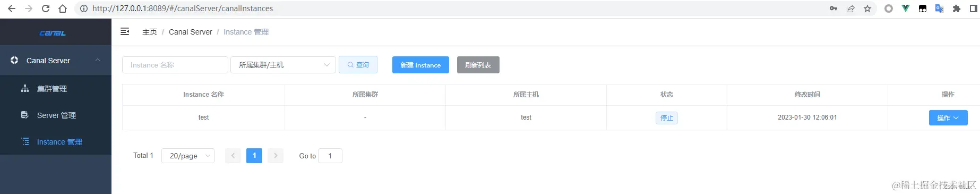
Task: Click the test host cell
Action: coord(526,117)
